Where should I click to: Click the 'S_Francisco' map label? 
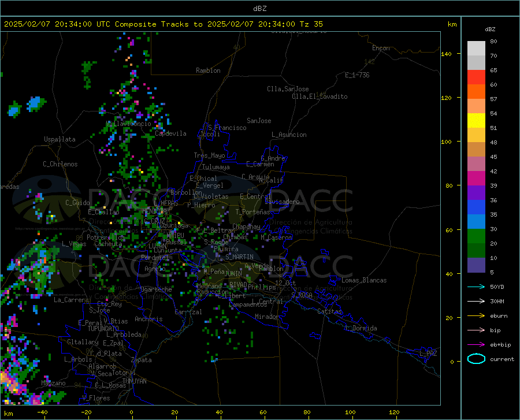coord(227,128)
